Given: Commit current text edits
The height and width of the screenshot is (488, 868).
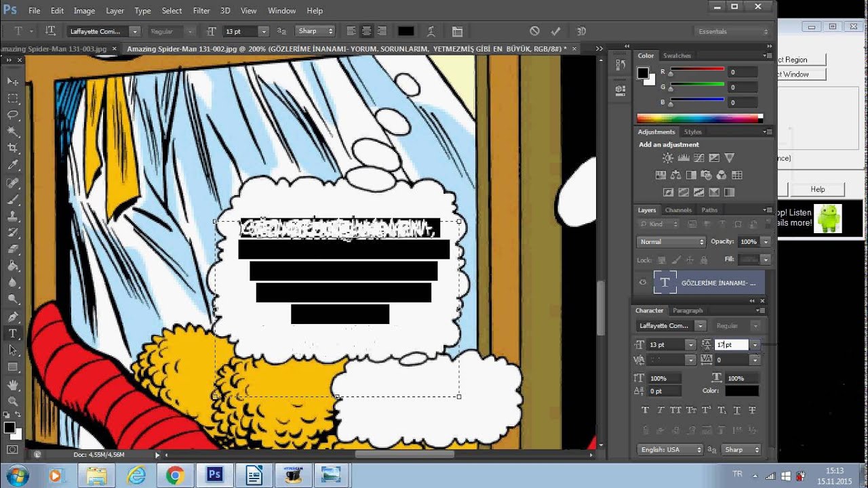Looking at the screenshot, I should [556, 31].
